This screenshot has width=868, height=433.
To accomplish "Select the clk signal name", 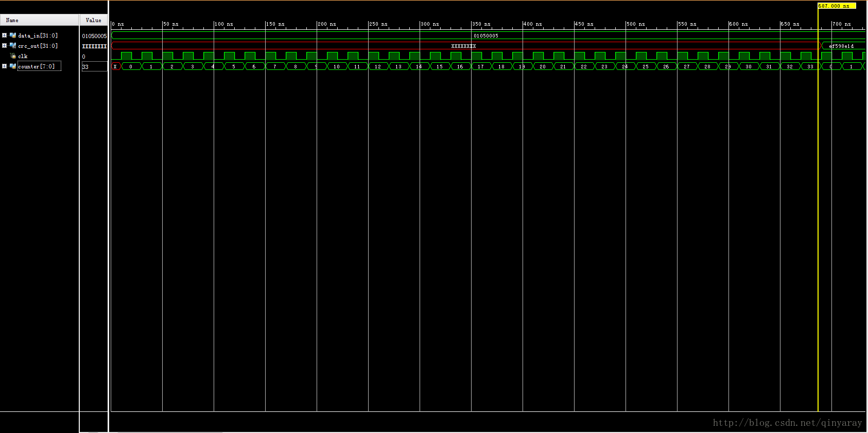I will tap(23, 56).
